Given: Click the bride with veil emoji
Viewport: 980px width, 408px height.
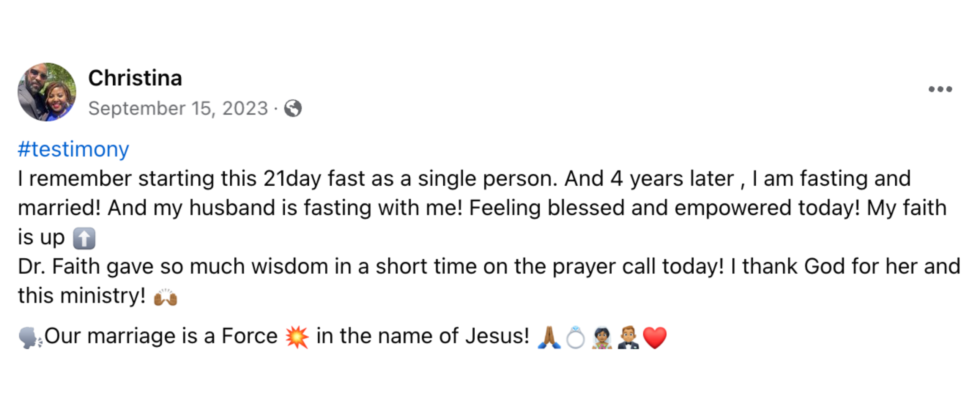Looking at the screenshot, I should (602, 337).
